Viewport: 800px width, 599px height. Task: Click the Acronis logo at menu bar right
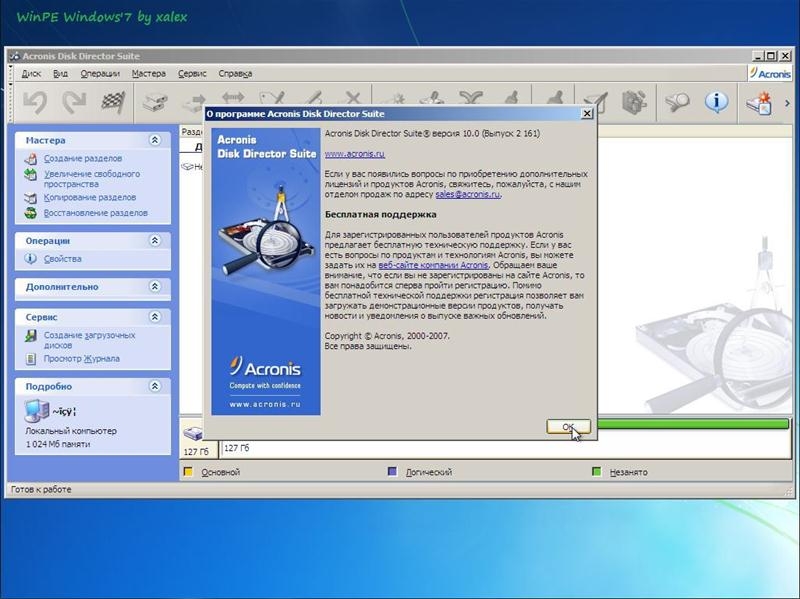(770, 73)
